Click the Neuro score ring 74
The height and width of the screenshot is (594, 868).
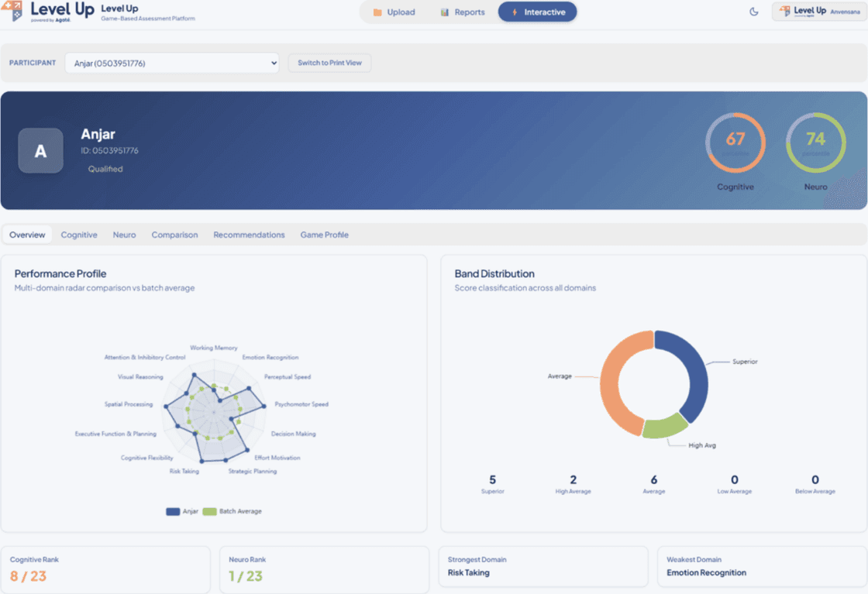pyautogui.click(x=815, y=142)
